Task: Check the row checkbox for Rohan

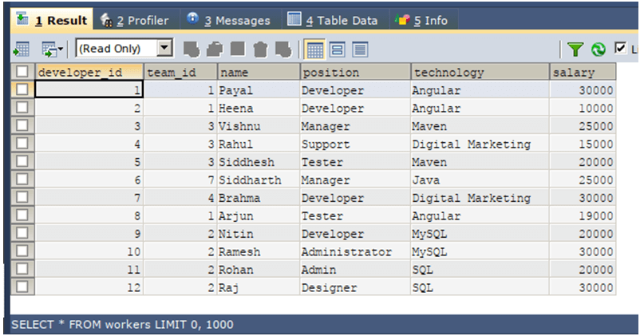Action: pyautogui.click(x=22, y=269)
